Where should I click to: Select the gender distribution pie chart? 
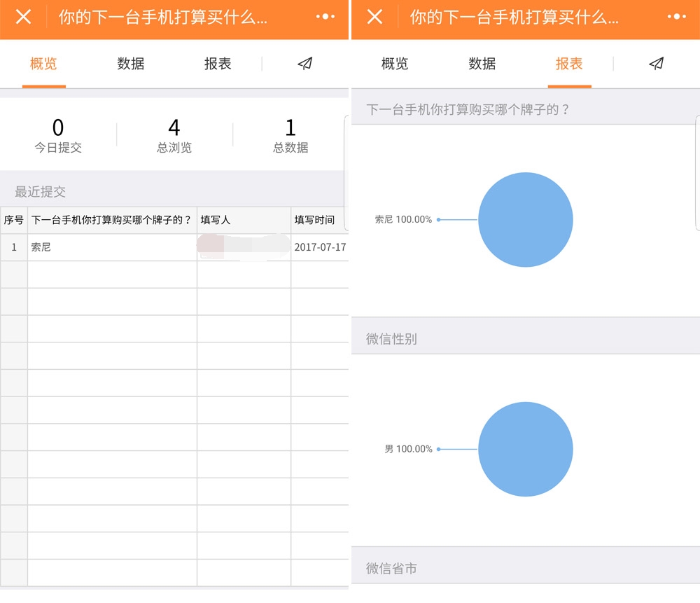tap(526, 449)
